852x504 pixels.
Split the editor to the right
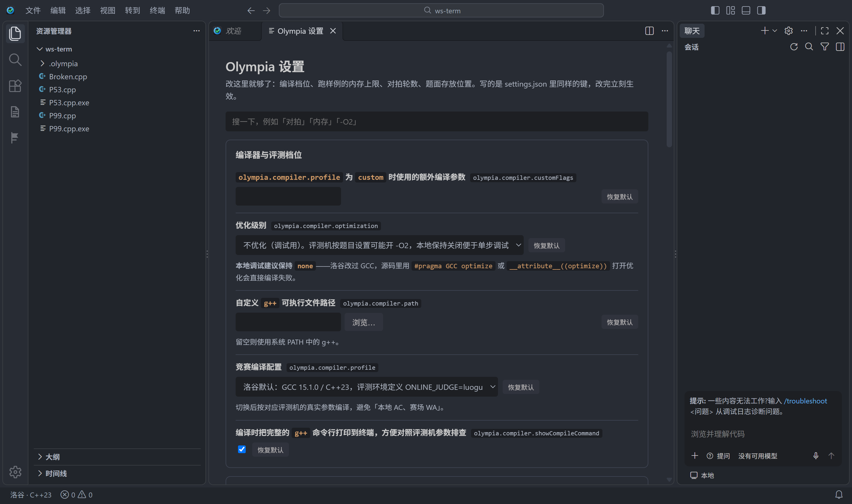coord(649,31)
